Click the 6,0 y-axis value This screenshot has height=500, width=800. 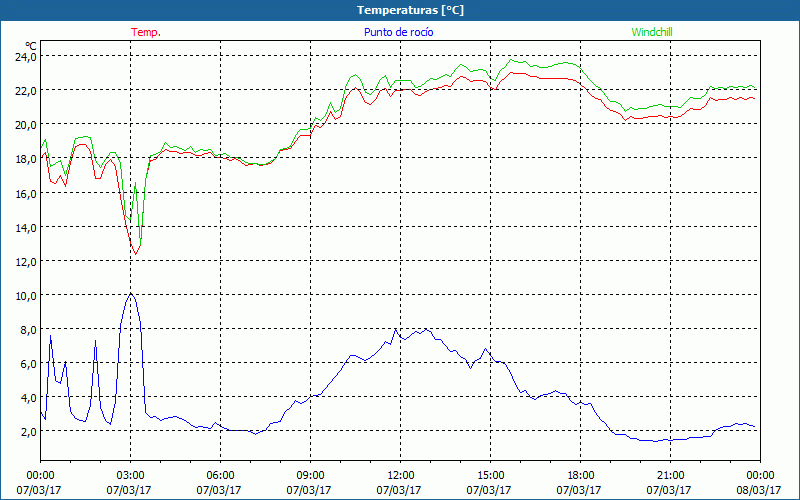pyautogui.click(x=28, y=363)
